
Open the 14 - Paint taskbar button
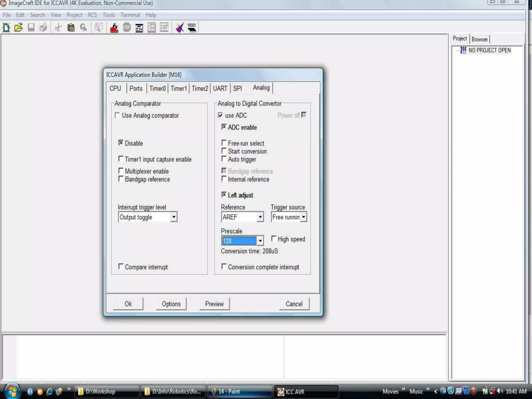(240, 391)
